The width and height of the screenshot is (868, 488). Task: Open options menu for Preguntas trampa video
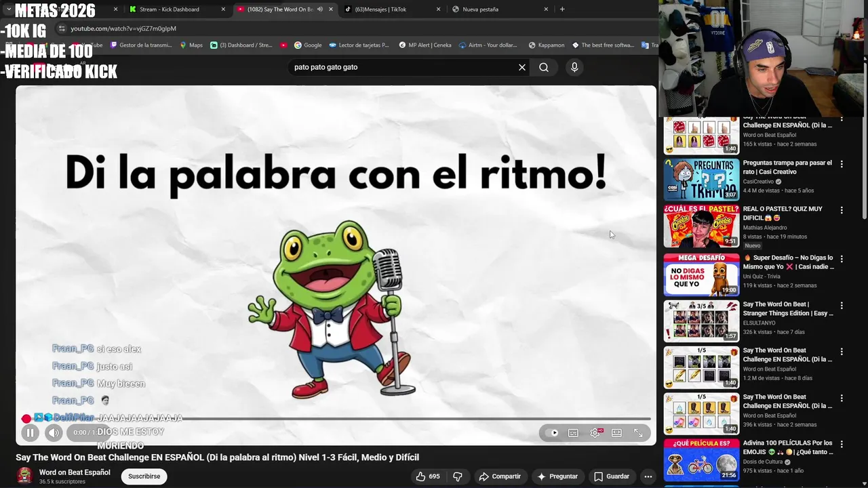tap(842, 164)
